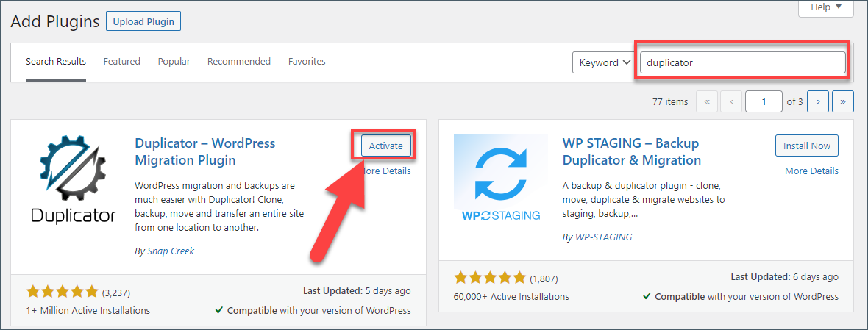Click the Add Plugins page heading
The image size is (868, 330).
pos(55,21)
